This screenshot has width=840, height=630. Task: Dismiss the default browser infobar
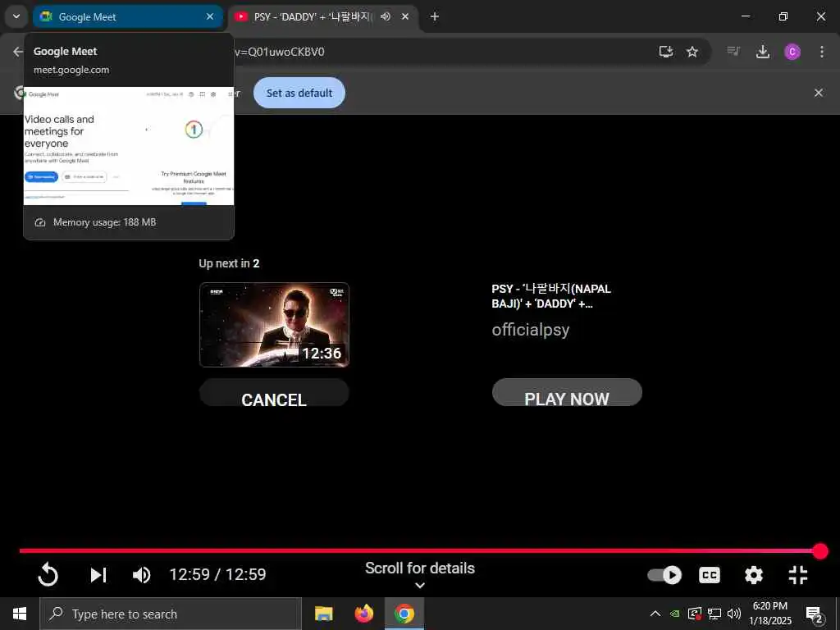click(819, 93)
